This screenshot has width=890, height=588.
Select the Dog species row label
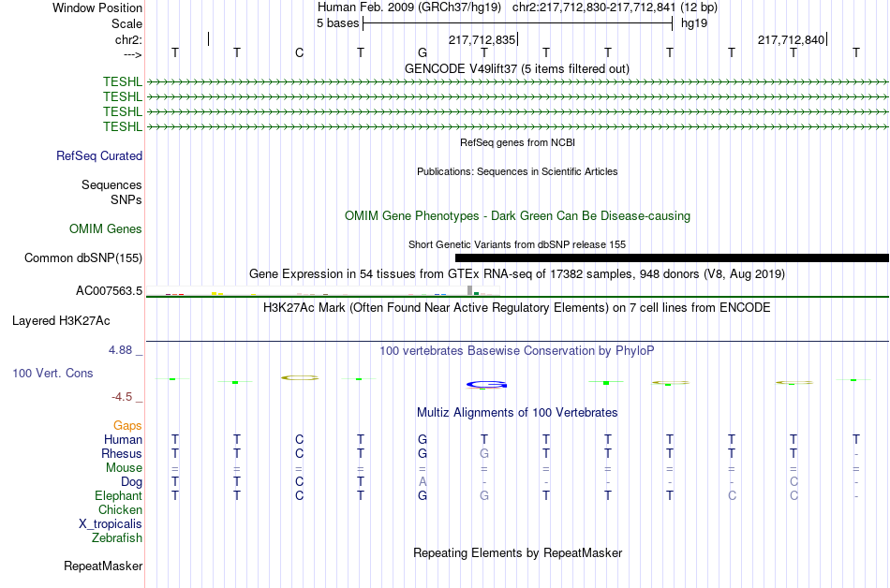click(x=132, y=482)
